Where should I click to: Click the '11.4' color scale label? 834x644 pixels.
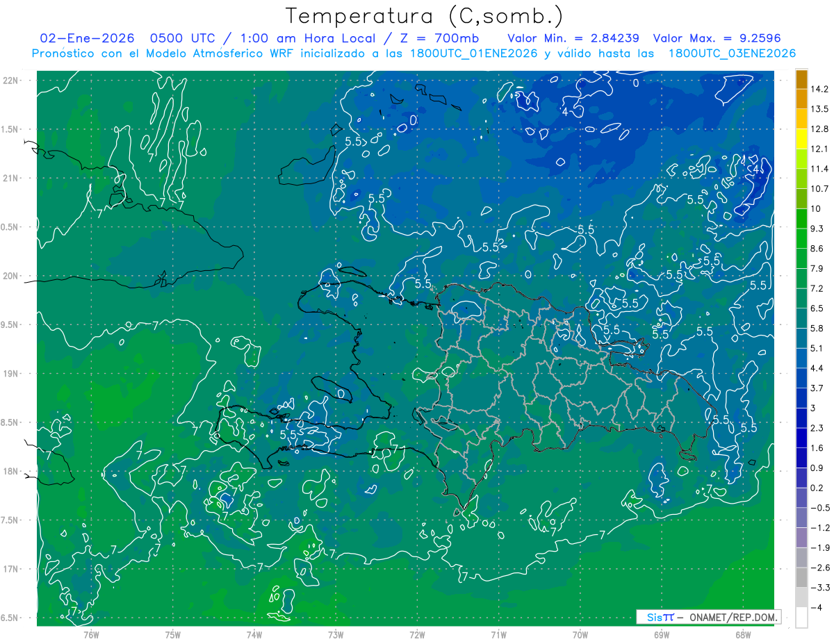coord(820,169)
